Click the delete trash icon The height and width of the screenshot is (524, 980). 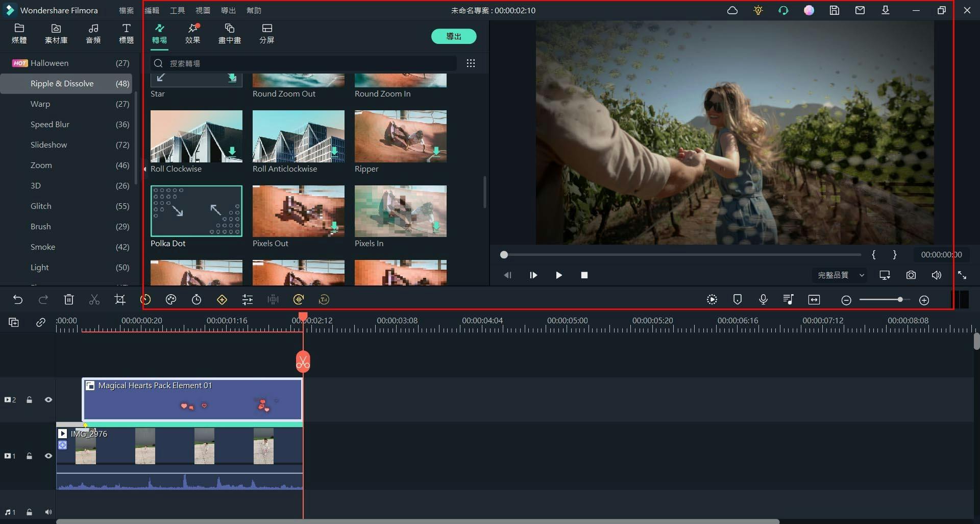(69, 300)
